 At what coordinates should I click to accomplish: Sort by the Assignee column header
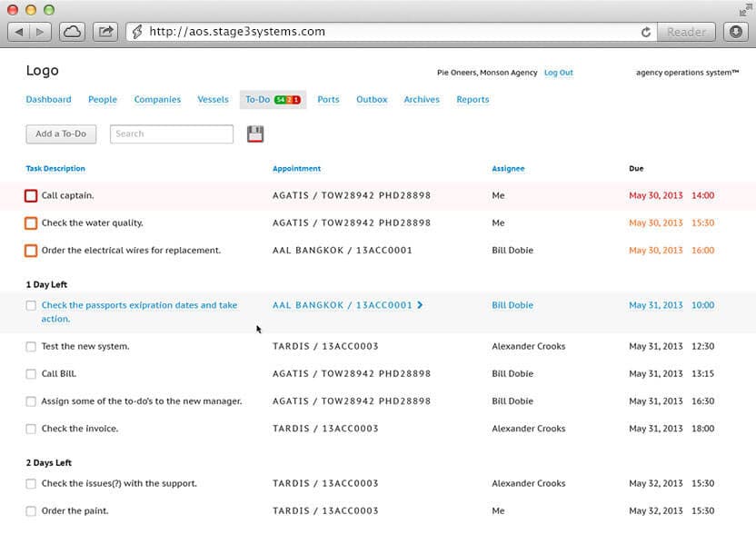pos(508,168)
